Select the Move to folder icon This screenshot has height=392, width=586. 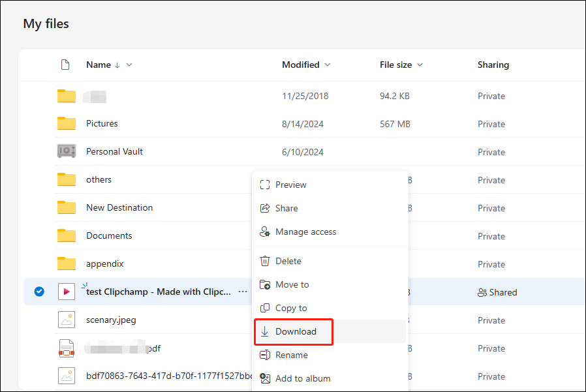[265, 284]
